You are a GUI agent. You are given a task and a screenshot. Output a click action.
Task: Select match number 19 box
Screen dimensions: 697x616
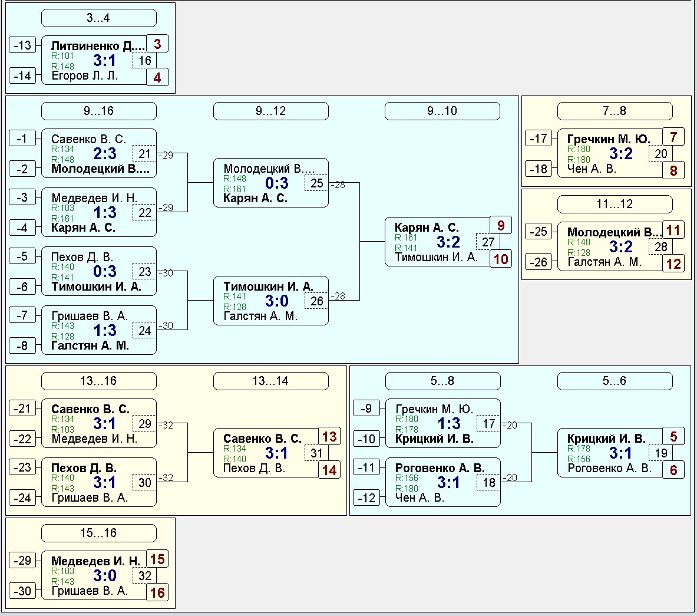[x=660, y=453]
